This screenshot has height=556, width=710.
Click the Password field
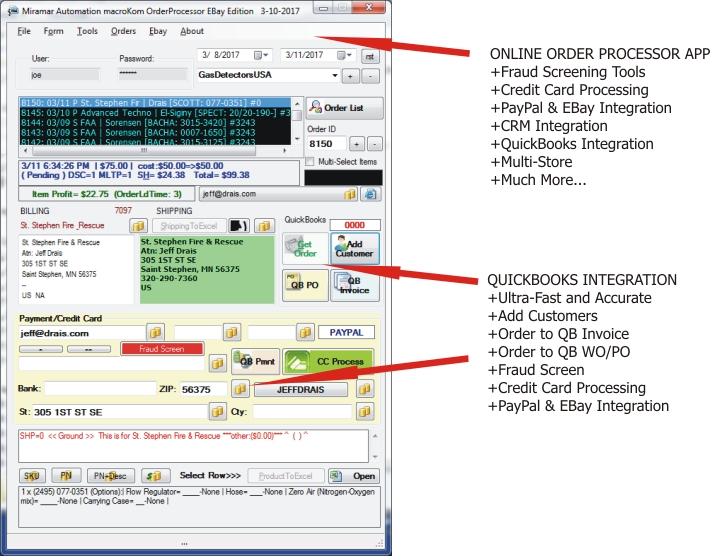click(153, 74)
